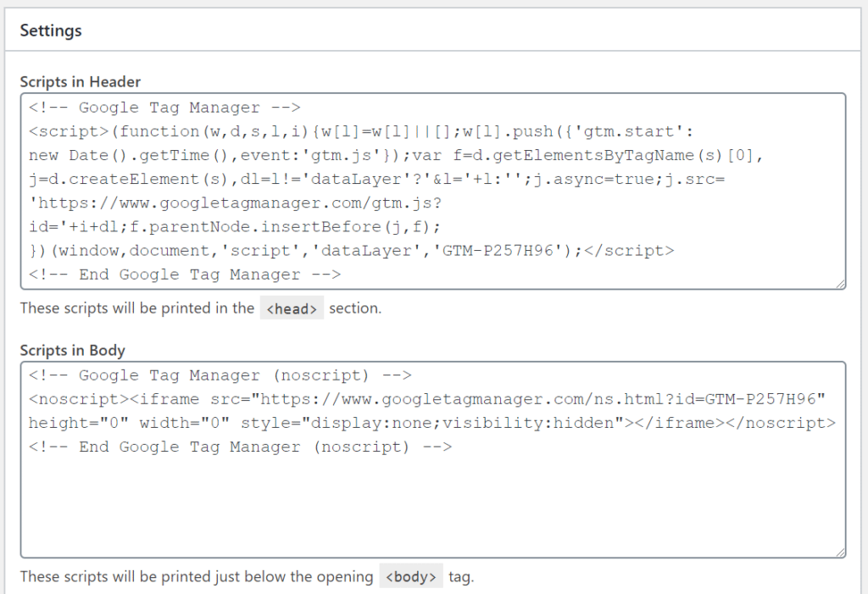The height and width of the screenshot is (594, 868).
Task: Click the head code badge below the header box
Action: (292, 308)
